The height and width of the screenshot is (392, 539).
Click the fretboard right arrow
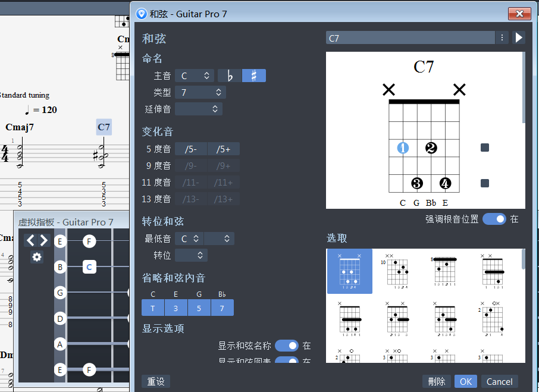tap(43, 240)
